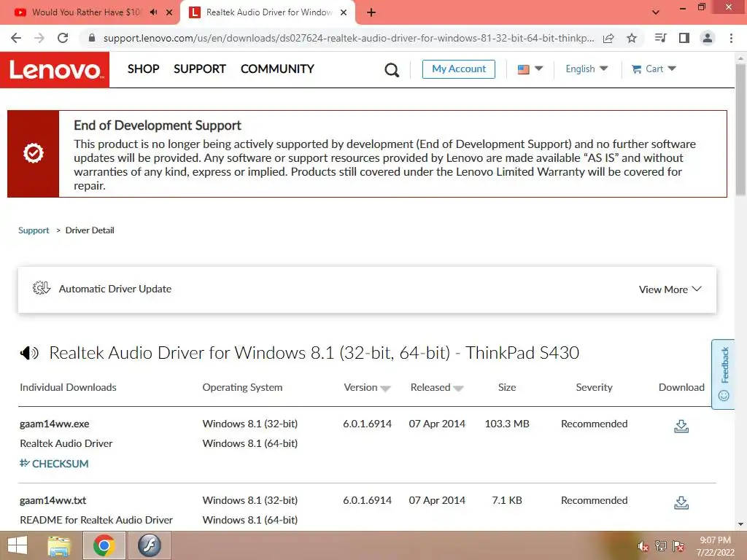Screen dimensions: 747x560
Task: Open the Chrome profile avatar
Action: pyautogui.click(x=708, y=38)
